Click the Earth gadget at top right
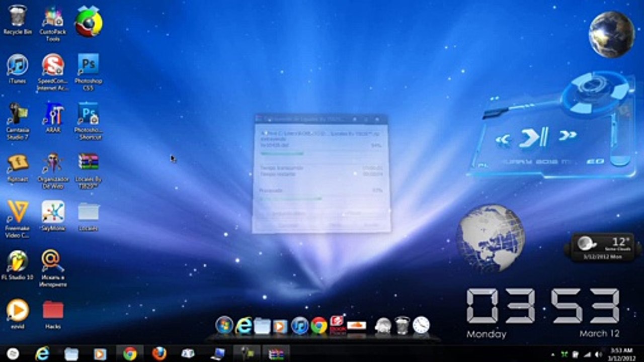644x362 pixels. 611,34
